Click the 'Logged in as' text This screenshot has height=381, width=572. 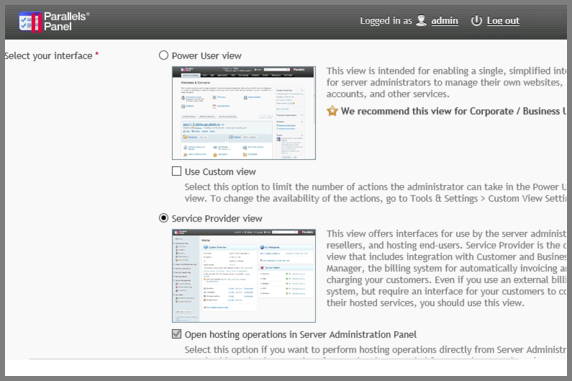pos(386,21)
